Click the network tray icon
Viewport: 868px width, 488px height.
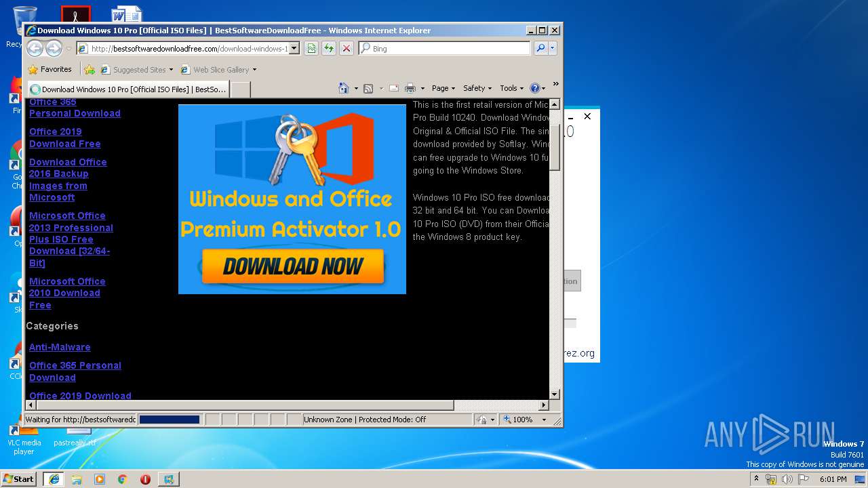coord(771,479)
